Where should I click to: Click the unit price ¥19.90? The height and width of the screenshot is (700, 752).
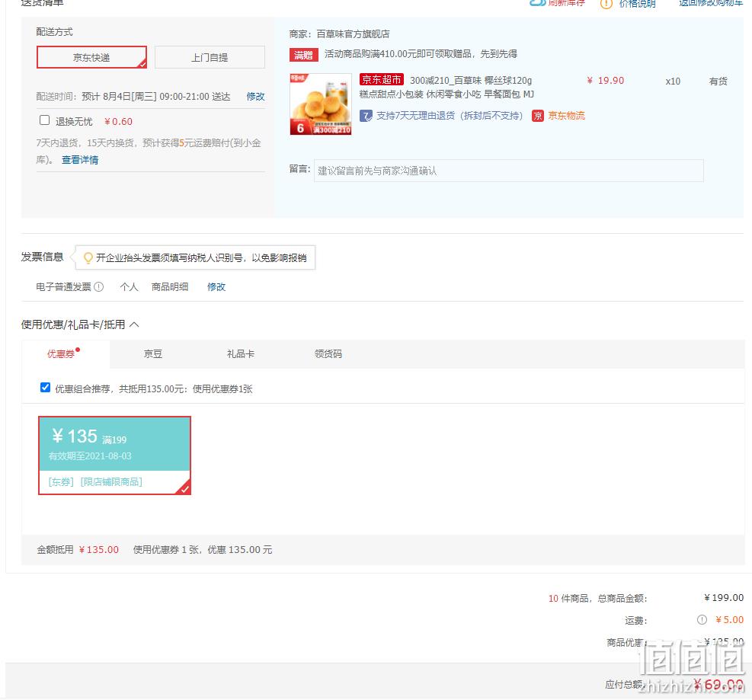pyautogui.click(x=606, y=81)
